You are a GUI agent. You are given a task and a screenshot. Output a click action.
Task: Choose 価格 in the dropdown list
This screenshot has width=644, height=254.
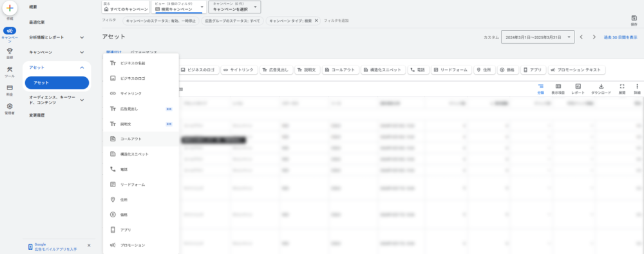coord(141,215)
